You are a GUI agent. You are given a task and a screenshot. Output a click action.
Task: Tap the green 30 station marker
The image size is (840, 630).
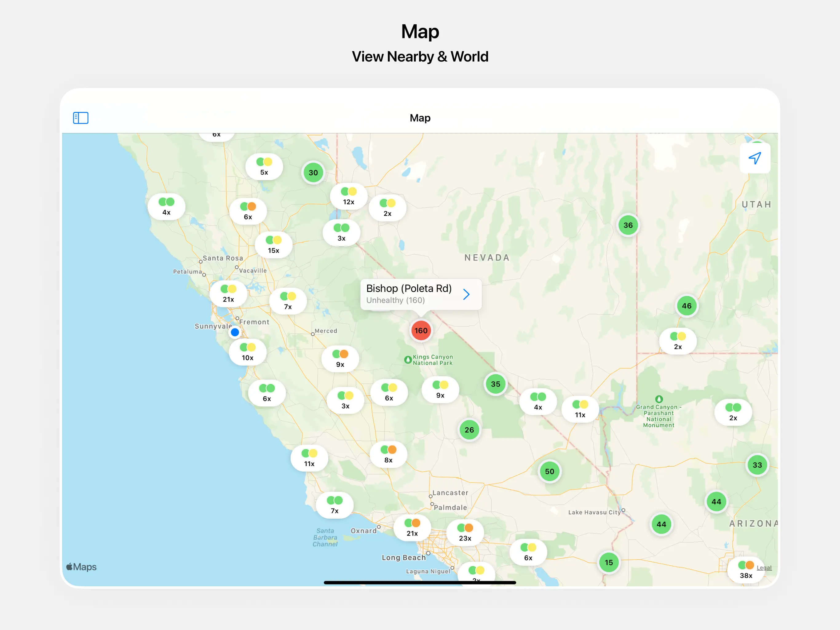[313, 173]
